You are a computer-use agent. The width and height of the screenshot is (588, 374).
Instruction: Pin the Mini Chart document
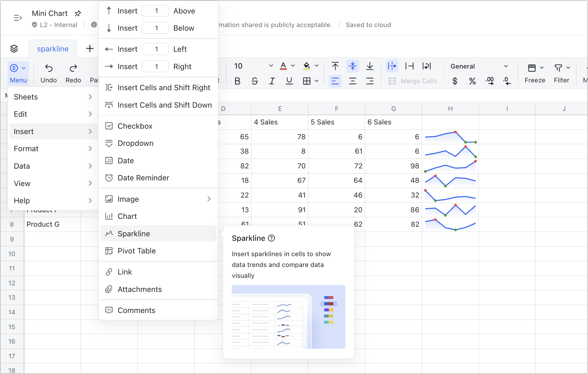78,13
